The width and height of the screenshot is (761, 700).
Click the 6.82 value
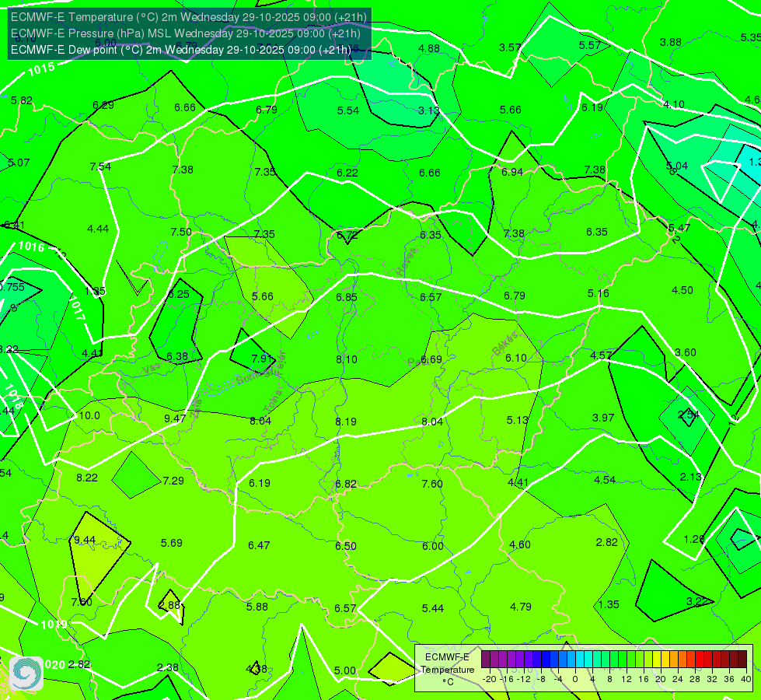tap(346, 485)
